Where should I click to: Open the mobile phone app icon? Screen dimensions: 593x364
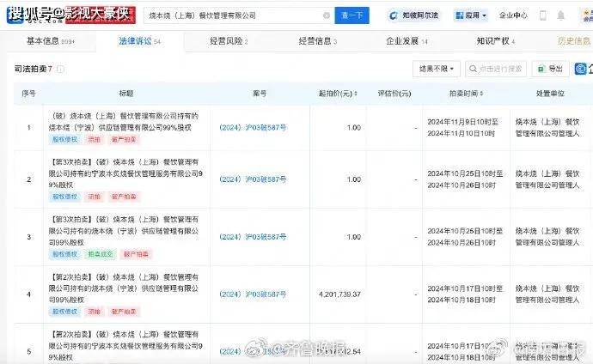[x=542, y=15]
